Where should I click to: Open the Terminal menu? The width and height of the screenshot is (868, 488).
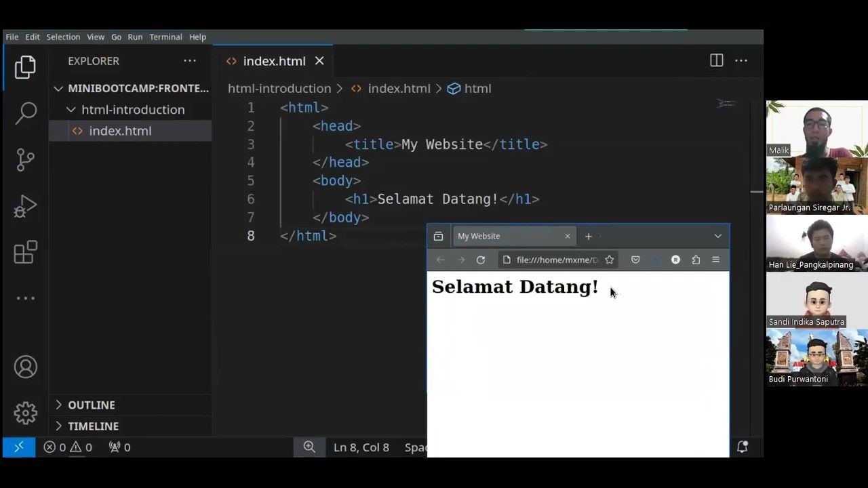[165, 37]
